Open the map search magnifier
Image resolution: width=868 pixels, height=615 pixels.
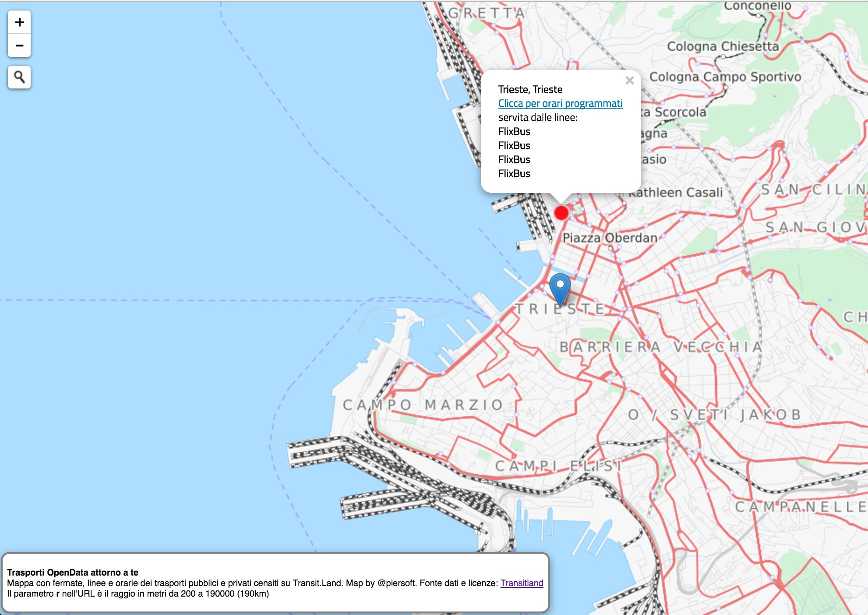pos(19,77)
